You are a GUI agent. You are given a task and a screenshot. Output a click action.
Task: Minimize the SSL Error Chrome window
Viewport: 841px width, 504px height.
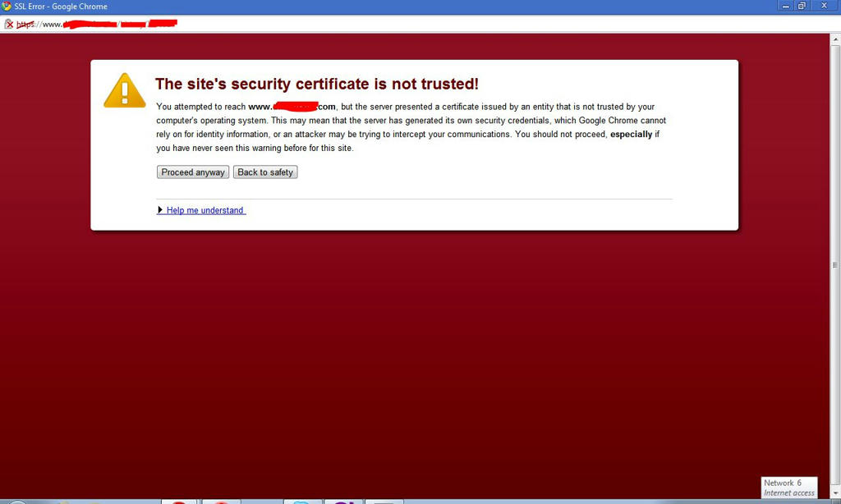coord(785,6)
